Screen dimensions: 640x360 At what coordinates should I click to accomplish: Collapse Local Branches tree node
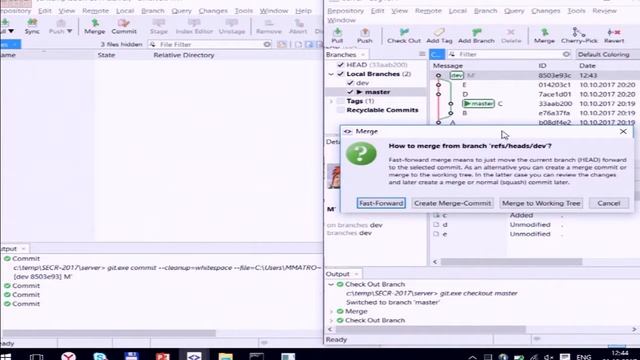(331, 74)
